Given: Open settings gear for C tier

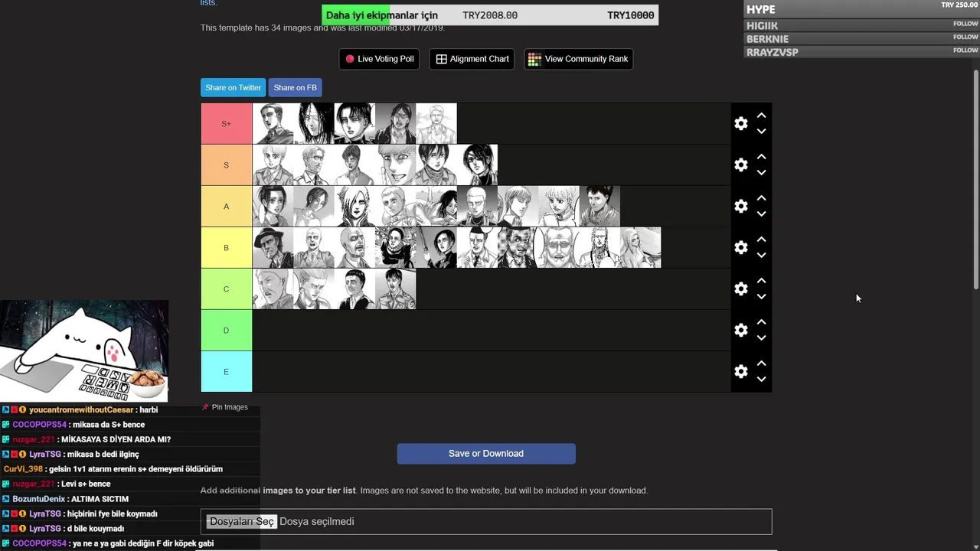Looking at the screenshot, I should tap(740, 289).
